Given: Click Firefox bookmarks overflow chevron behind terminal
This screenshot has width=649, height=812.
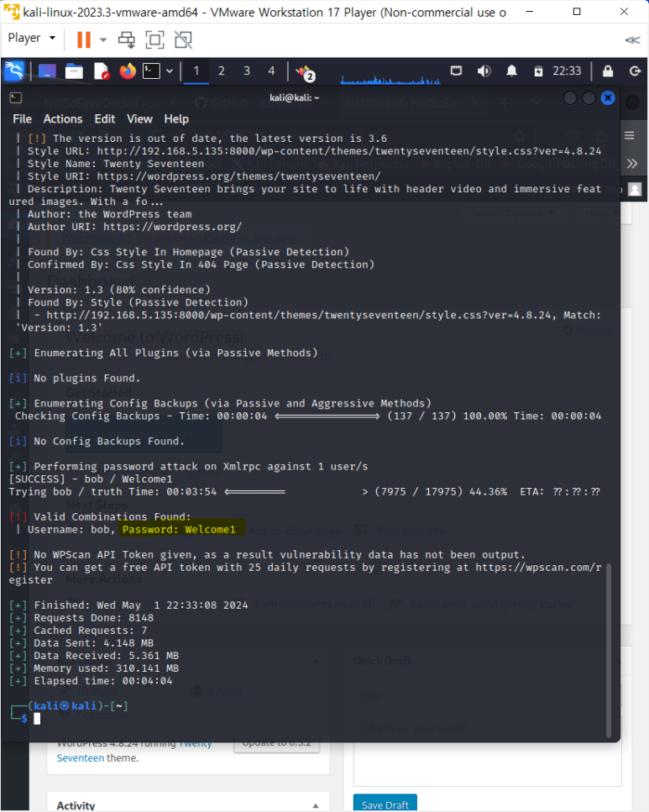Looking at the screenshot, I should (632, 164).
